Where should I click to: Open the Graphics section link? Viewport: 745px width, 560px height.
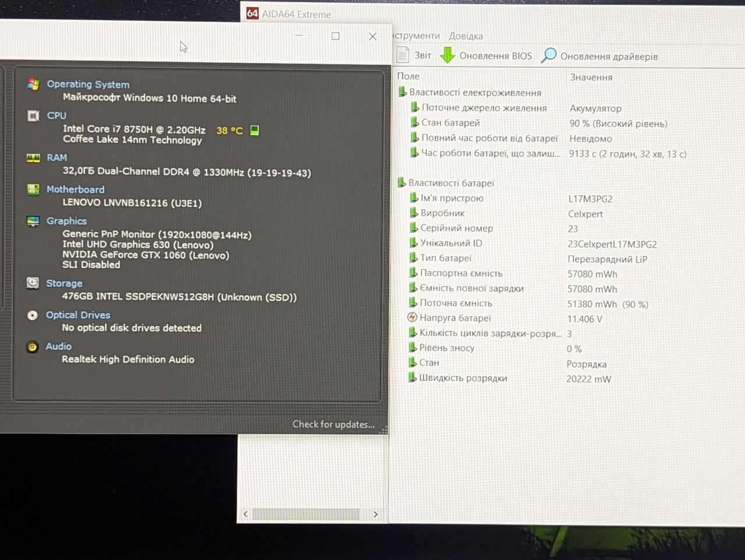[66, 221]
